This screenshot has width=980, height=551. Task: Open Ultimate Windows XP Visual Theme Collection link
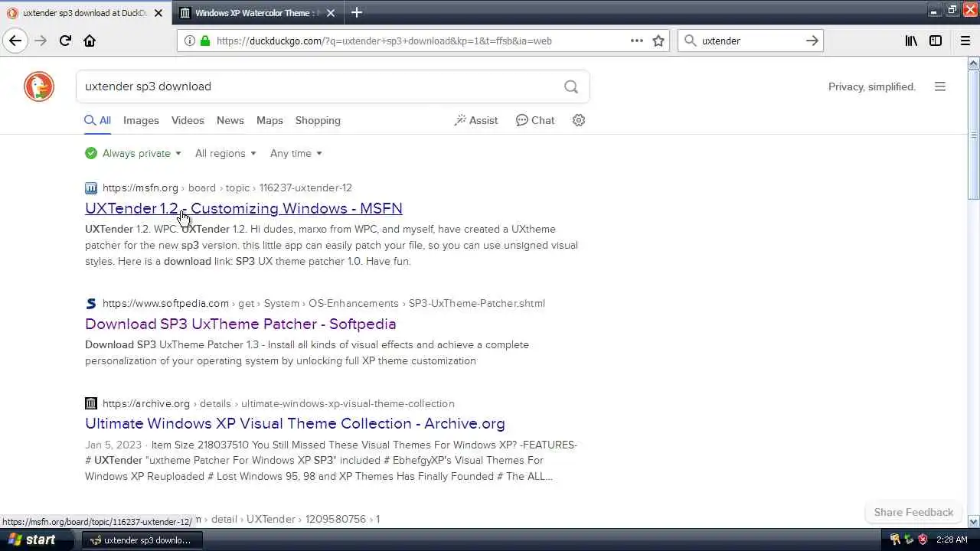coord(295,423)
